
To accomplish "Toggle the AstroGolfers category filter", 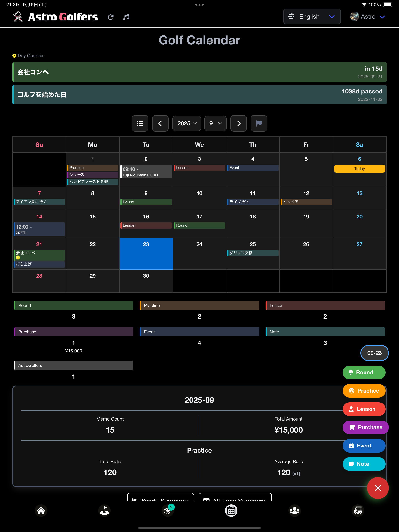I will click(x=74, y=365).
